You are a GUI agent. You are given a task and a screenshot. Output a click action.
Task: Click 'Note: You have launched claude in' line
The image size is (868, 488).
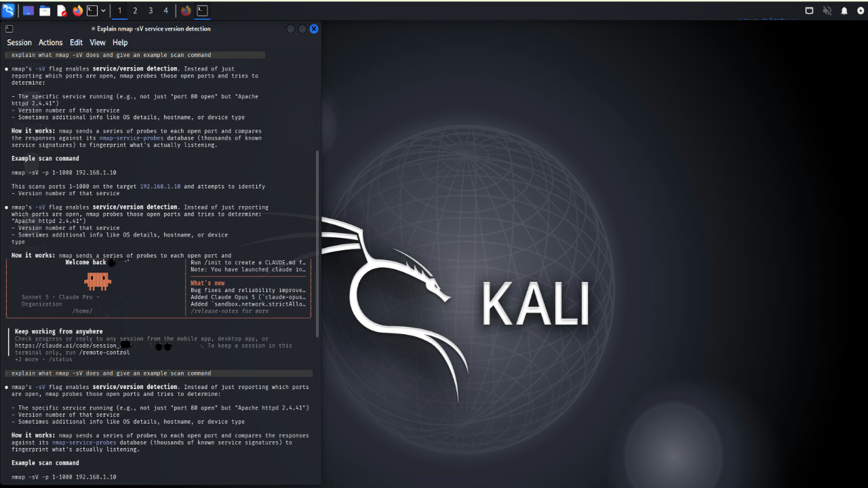tap(248, 269)
